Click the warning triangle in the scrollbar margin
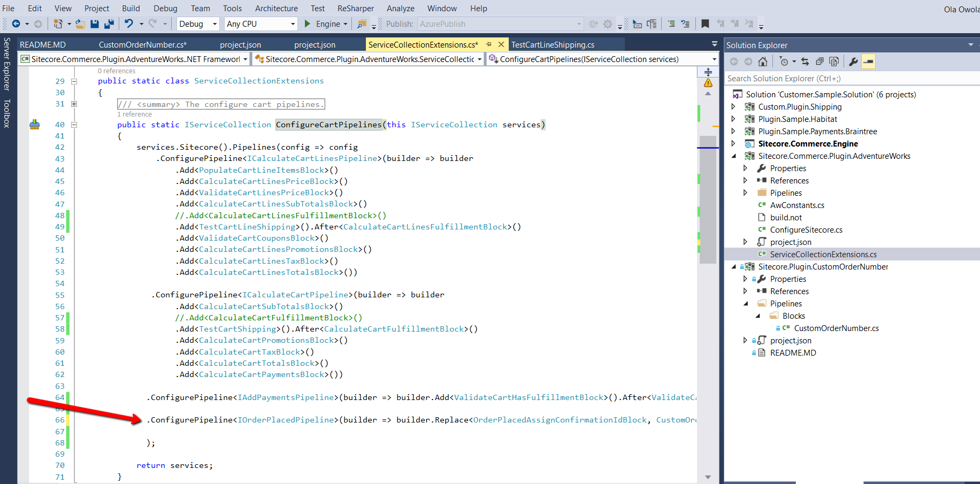This screenshot has width=980, height=484. [708, 83]
